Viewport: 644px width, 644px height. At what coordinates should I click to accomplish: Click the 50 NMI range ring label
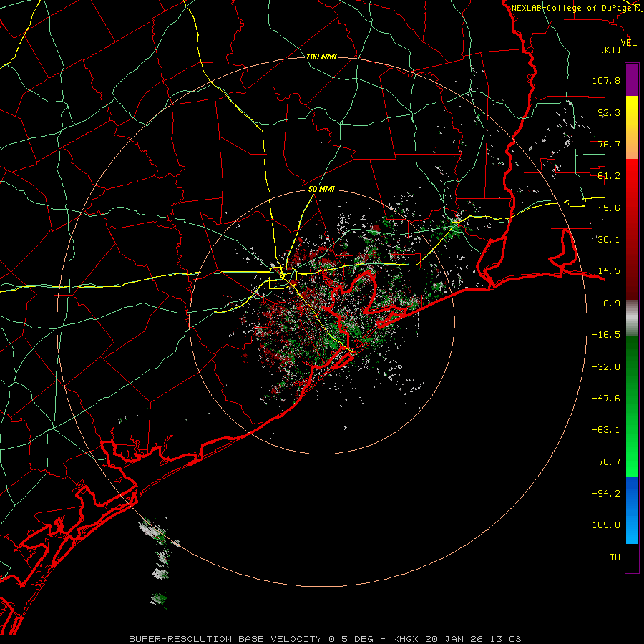click(321, 190)
